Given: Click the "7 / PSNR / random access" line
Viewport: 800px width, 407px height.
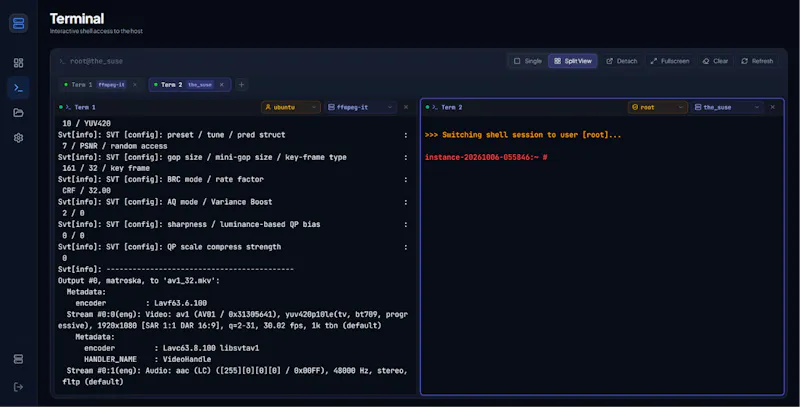Looking at the screenshot, I should pos(115,146).
